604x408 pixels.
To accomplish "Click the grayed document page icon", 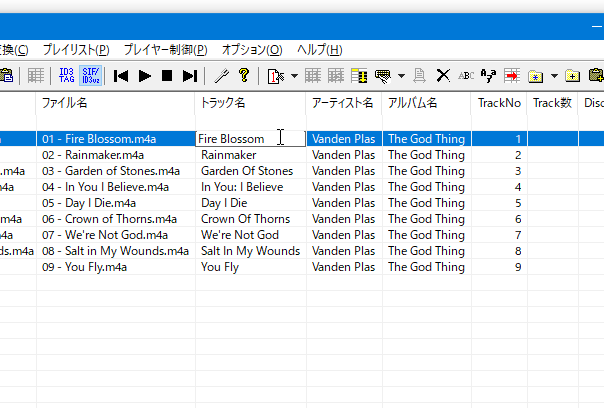I will click(x=419, y=76).
